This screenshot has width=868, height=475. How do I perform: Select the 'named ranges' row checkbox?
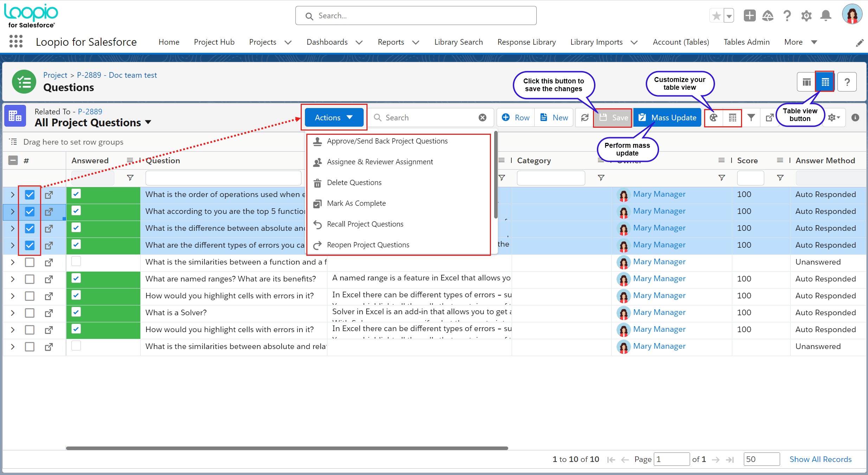pyautogui.click(x=30, y=279)
